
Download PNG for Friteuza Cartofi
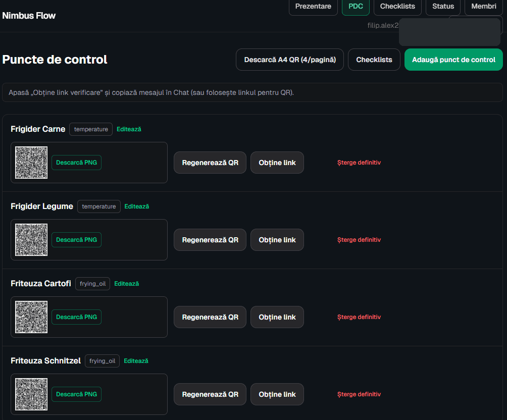(77, 317)
